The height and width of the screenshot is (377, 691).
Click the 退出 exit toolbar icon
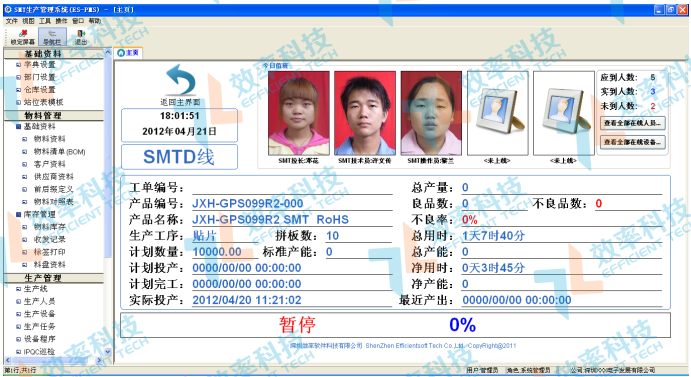81,37
